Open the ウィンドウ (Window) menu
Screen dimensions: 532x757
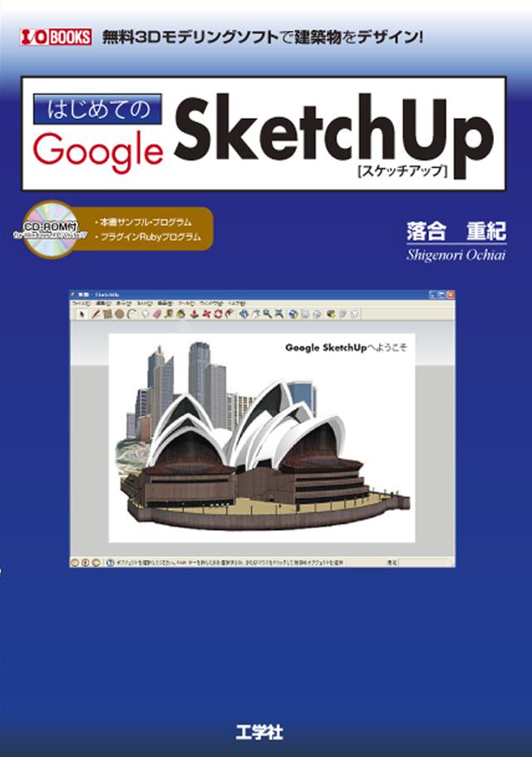coord(211,303)
